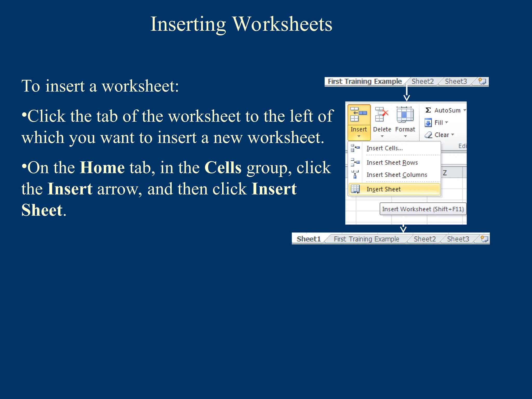Click the AutoSum label

[x=447, y=110]
